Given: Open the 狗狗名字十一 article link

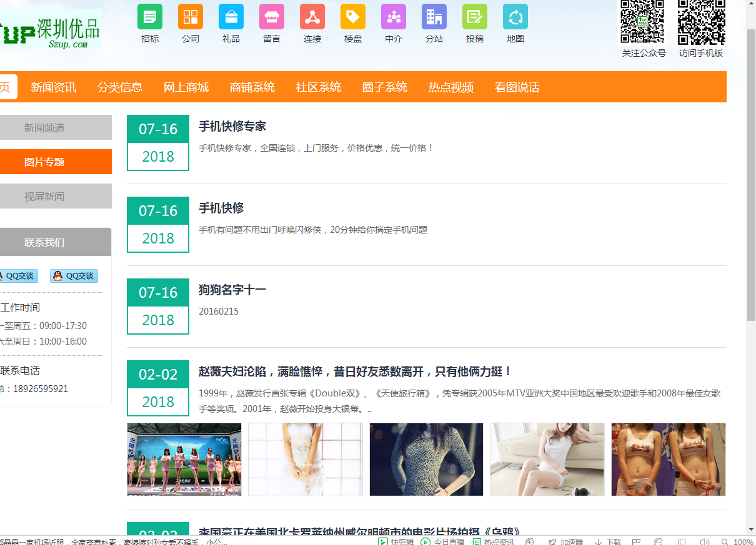Looking at the screenshot, I should [232, 290].
